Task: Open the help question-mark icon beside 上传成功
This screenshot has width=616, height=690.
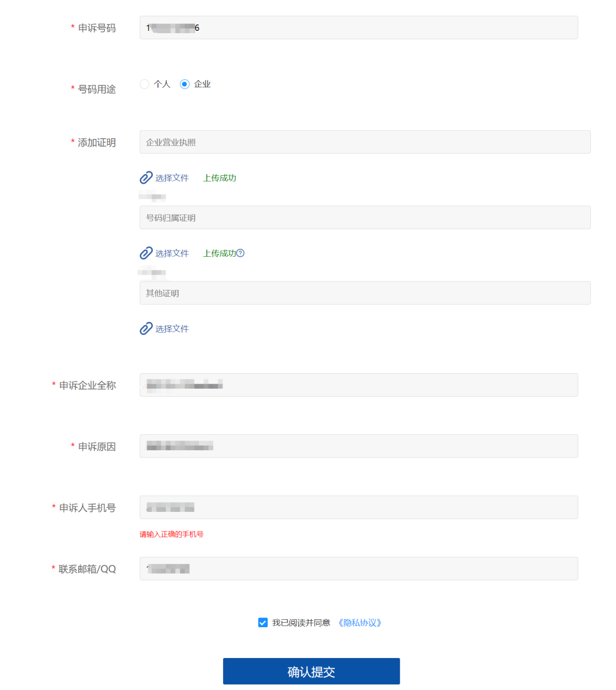Action: [241, 253]
